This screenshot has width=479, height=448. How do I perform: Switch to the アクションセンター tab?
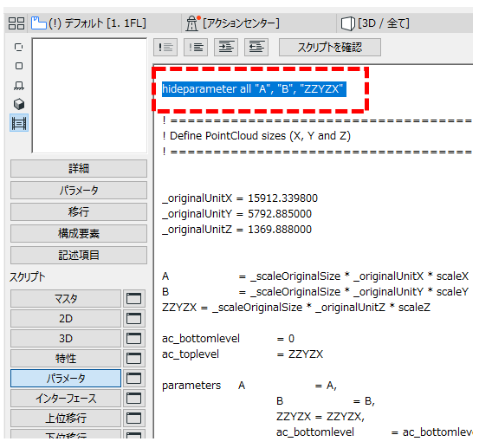click(x=233, y=23)
